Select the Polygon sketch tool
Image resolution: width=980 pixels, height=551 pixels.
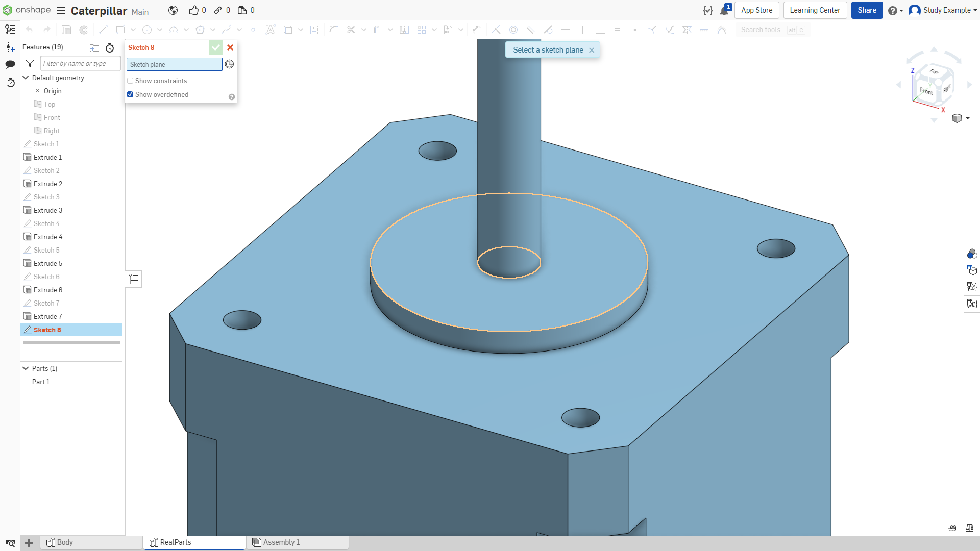(200, 30)
